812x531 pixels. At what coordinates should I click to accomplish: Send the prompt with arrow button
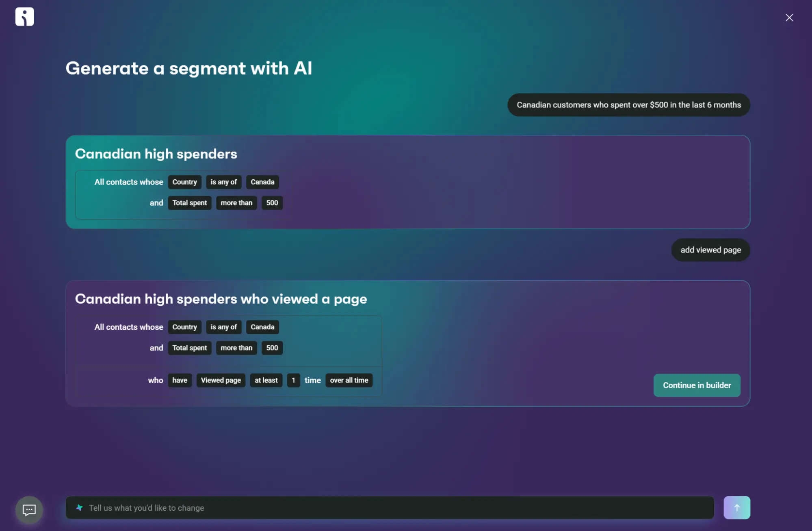[736, 507]
